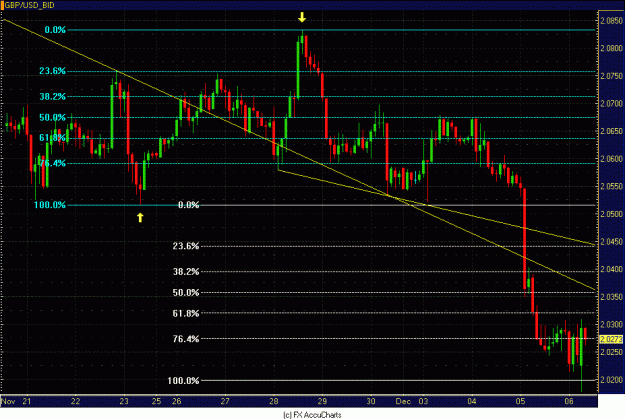Screen dimensions: 625x419
Task: Click the white 0.0% retracement label
Action: coord(189,205)
